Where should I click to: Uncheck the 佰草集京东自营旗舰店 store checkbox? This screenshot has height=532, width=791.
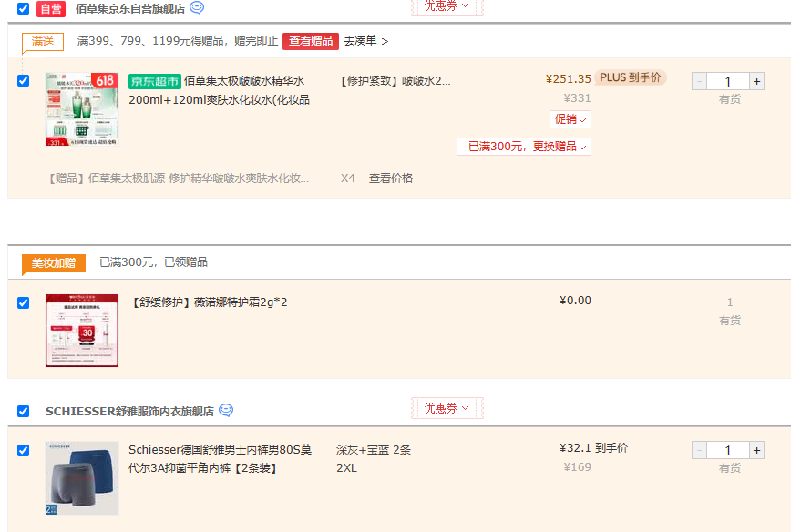pos(23,8)
